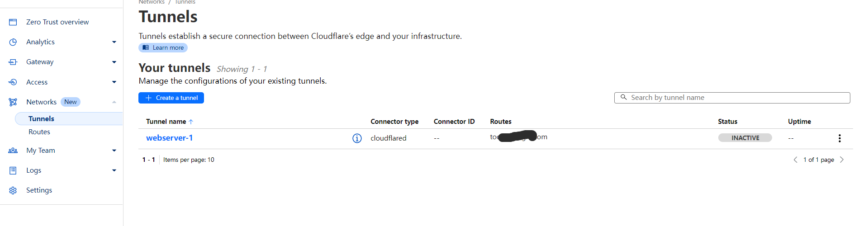Open the webserver-1 three-dot actions menu
The image size is (868, 226).
[840, 138]
